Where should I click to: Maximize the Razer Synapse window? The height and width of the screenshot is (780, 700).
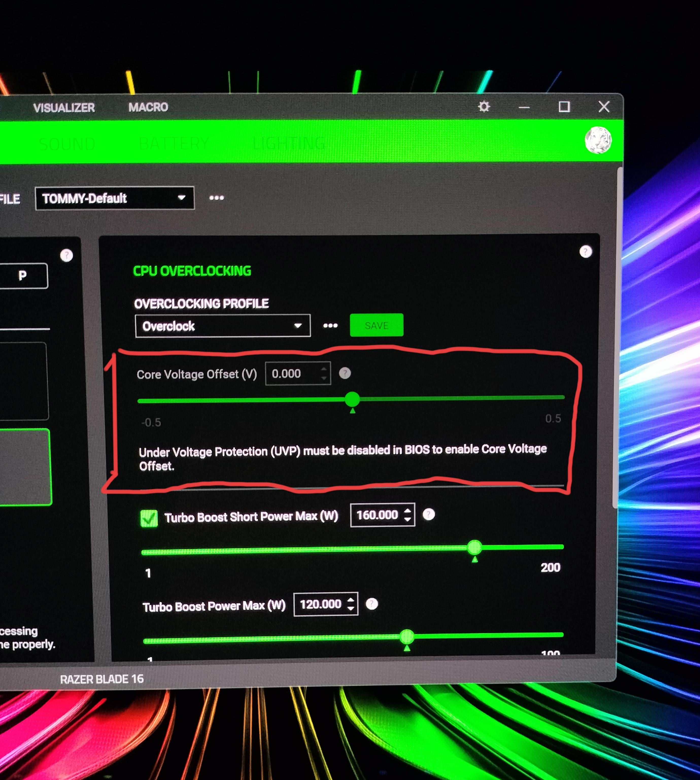pyautogui.click(x=564, y=107)
